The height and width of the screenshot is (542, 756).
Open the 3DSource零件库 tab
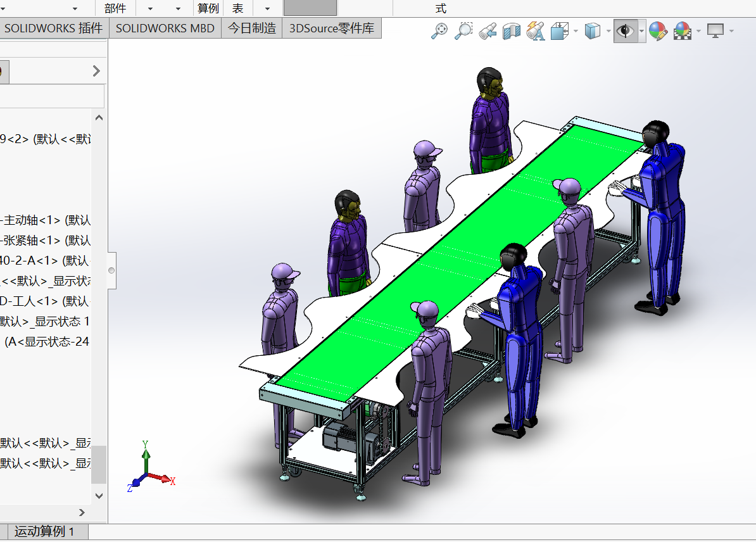point(332,28)
